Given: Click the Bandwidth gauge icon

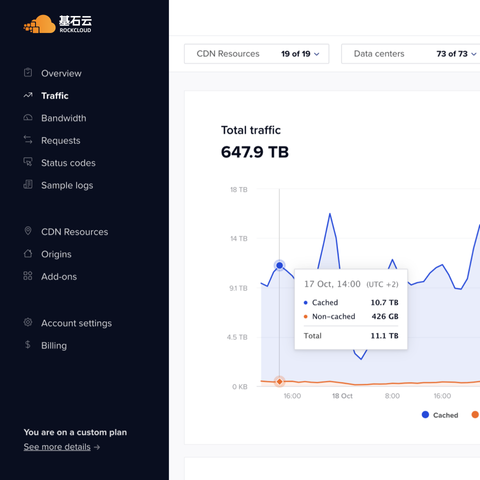Looking at the screenshot, I should [x=28, y=117].
